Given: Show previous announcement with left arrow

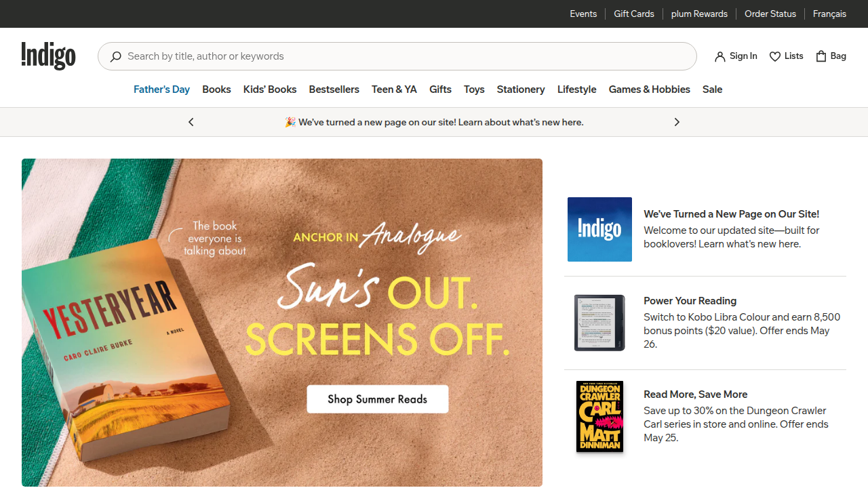Looking at the screenshot, I should 191,122.
